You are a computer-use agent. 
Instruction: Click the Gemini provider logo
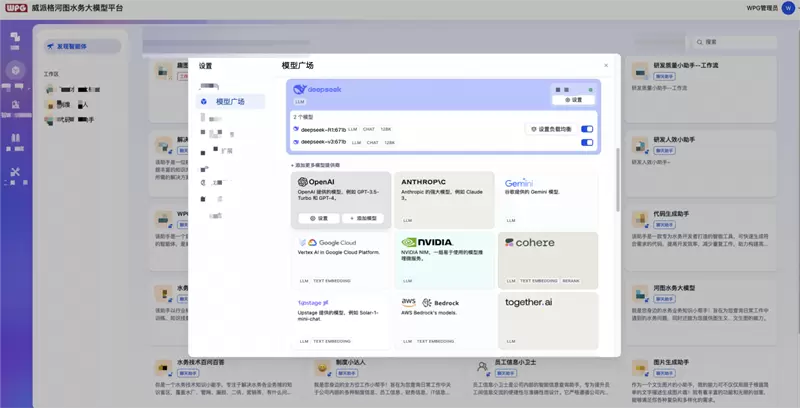click(518, 183)
